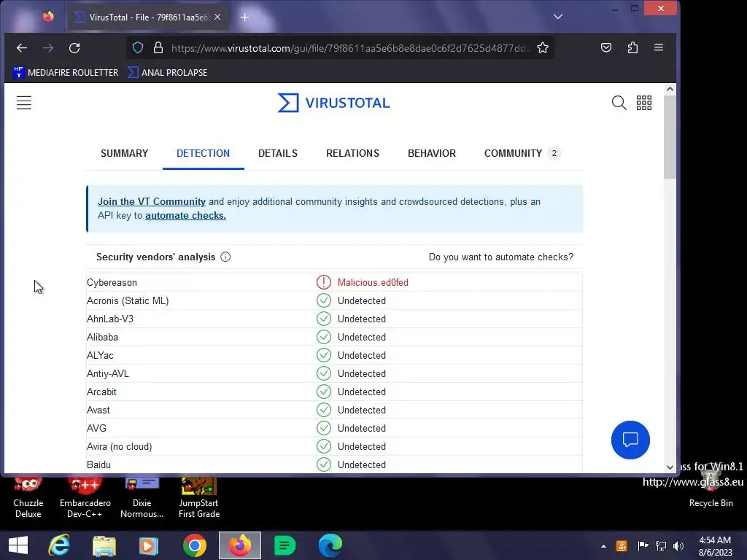
Task: Click the Antiy-AVL vendor name
Action: pos(108,374)
